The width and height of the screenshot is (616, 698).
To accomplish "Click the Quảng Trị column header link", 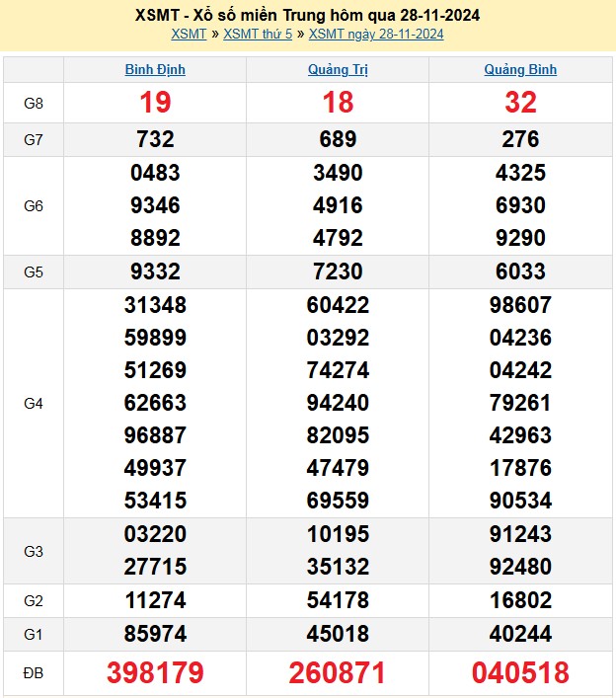I will coord(338,70).
